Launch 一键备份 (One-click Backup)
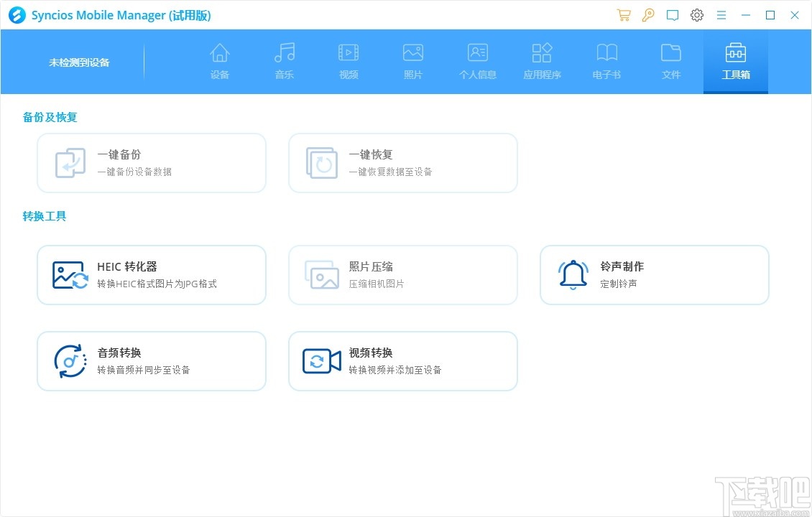This screenshot has height=517, width=812. click(x=151, y=162)
